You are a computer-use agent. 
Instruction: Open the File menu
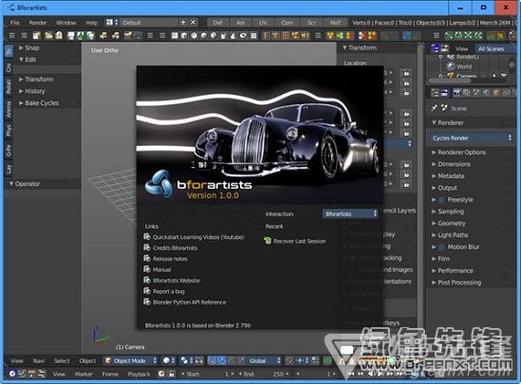pyautogui.click(x=15, y=23)
